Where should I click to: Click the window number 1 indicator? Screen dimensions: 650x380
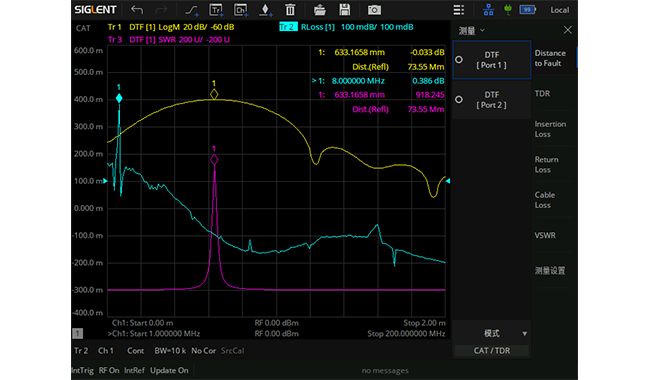(x=78, y=333)
